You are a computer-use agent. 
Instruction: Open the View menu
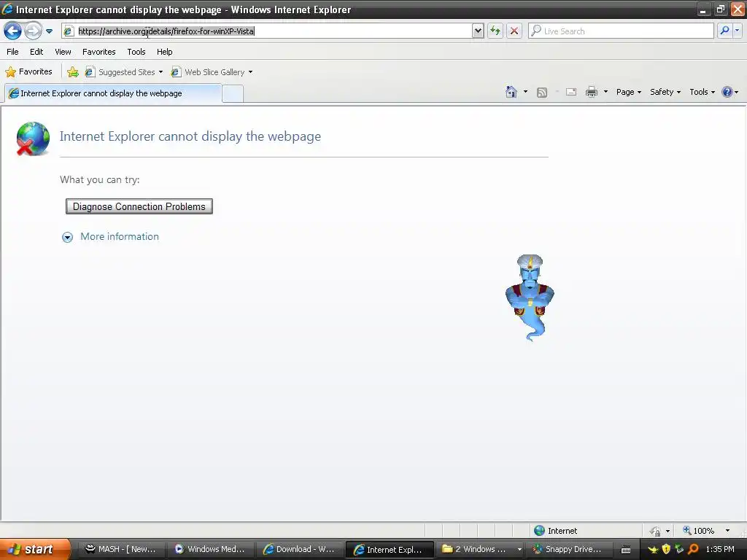(x=63, y=52)
